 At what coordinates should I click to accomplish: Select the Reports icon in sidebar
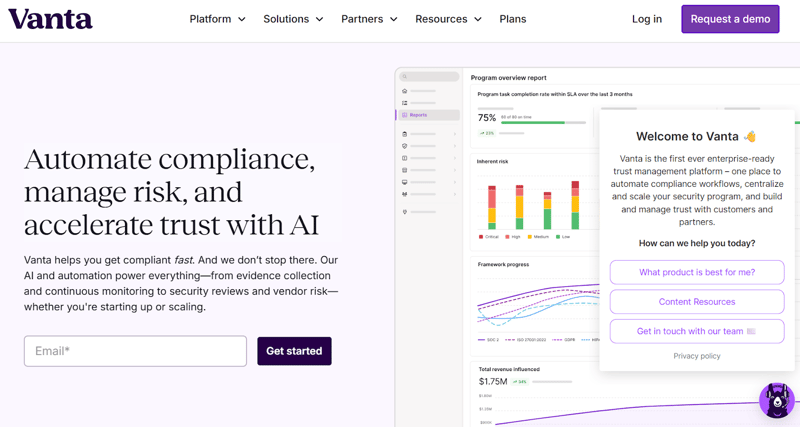coord(405,115)
